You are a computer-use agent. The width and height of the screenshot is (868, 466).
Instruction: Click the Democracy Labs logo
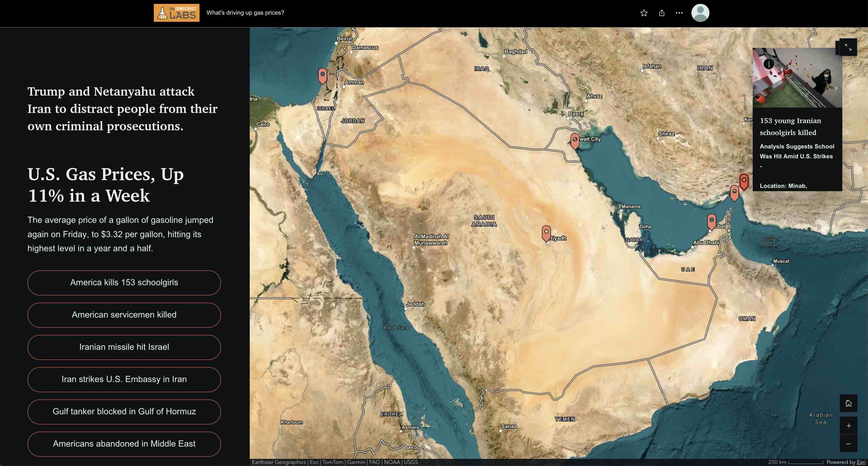point(176,13)
